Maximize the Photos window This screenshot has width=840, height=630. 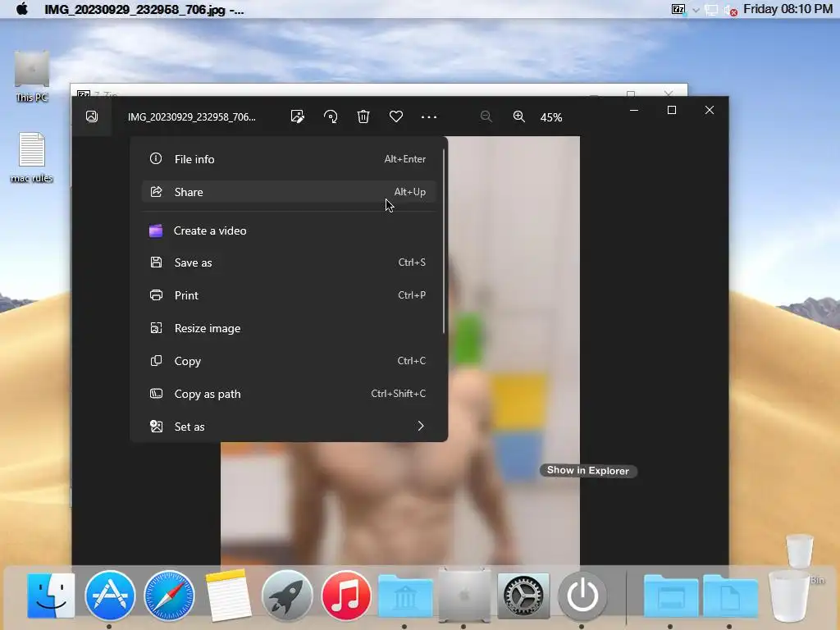[671, 110]
